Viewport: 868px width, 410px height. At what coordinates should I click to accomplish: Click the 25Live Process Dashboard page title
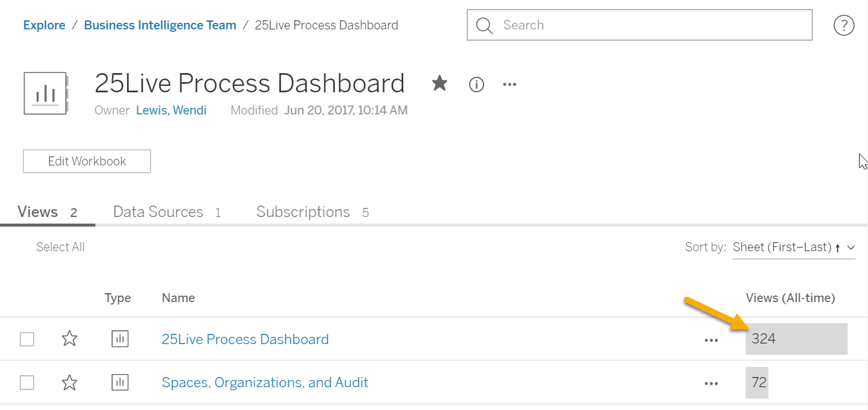tap(250, 84)
